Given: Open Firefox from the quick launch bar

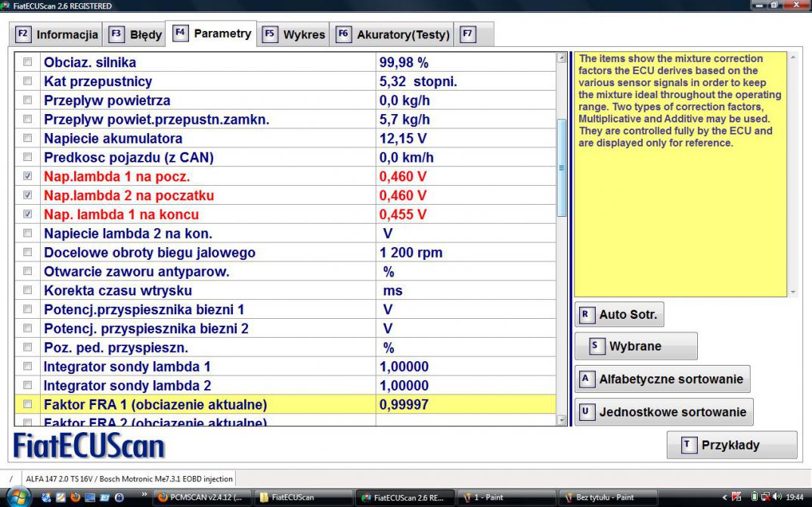Looking at the screenshot, I should coord(76,497).
